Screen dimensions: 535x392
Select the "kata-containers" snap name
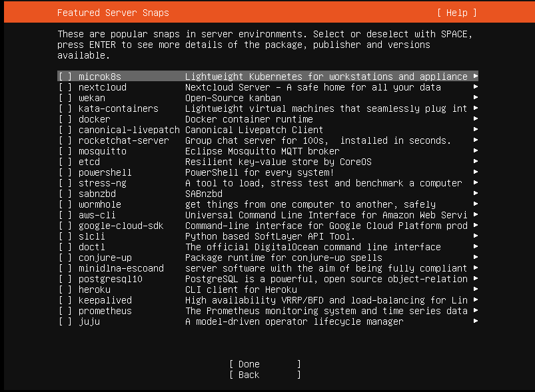pos(119,108)
